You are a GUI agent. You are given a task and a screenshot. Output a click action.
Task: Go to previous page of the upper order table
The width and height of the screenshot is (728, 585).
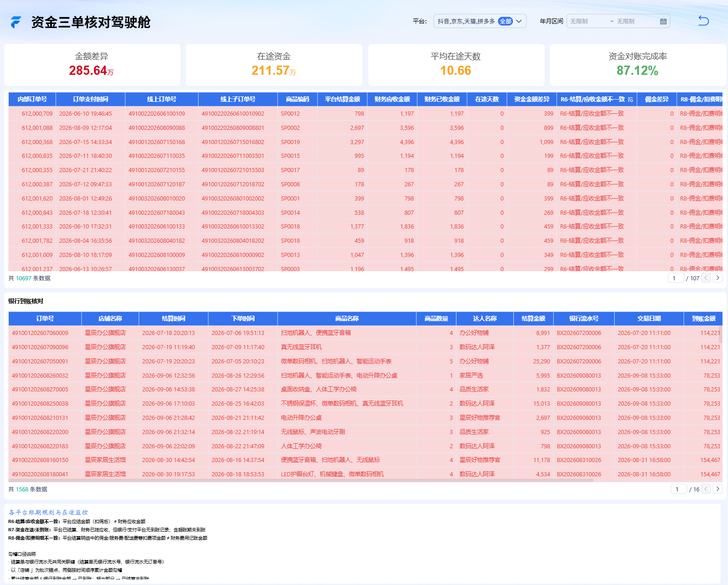coord(706,278)
